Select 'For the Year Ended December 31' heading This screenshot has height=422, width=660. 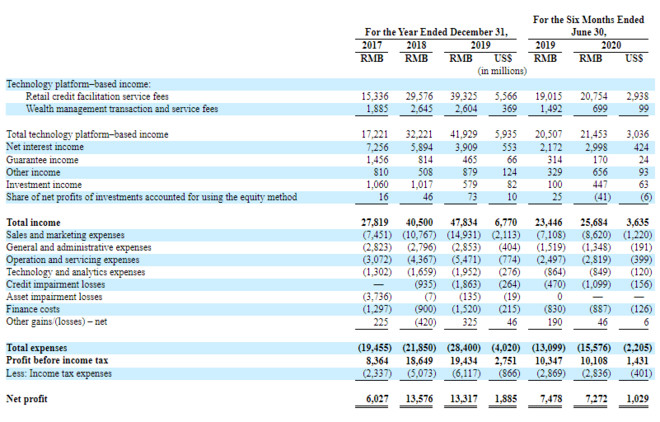(439, 32)
